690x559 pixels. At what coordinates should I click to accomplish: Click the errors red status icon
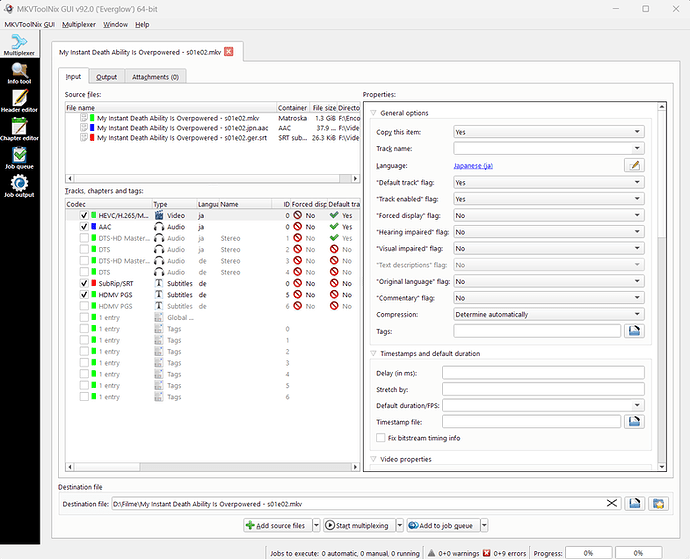487,553
